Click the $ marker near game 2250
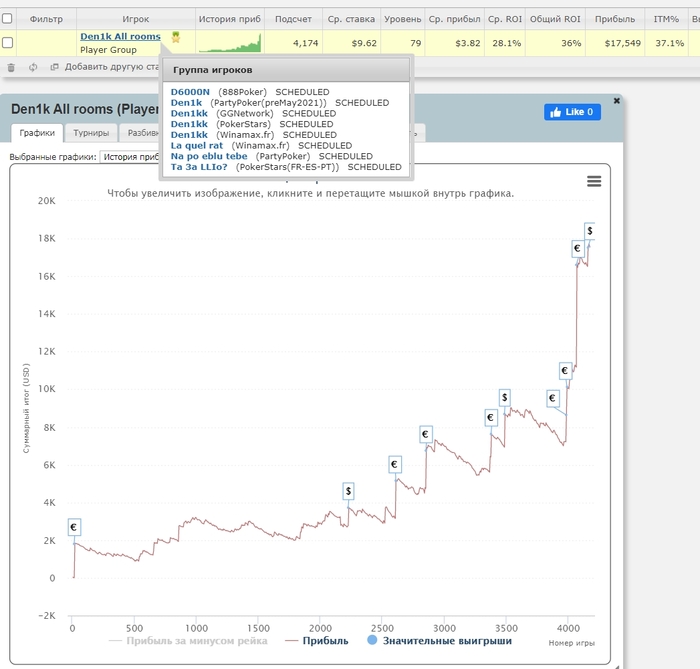The image size is (700, 669). pyautogui.click(x=348, y=491)
